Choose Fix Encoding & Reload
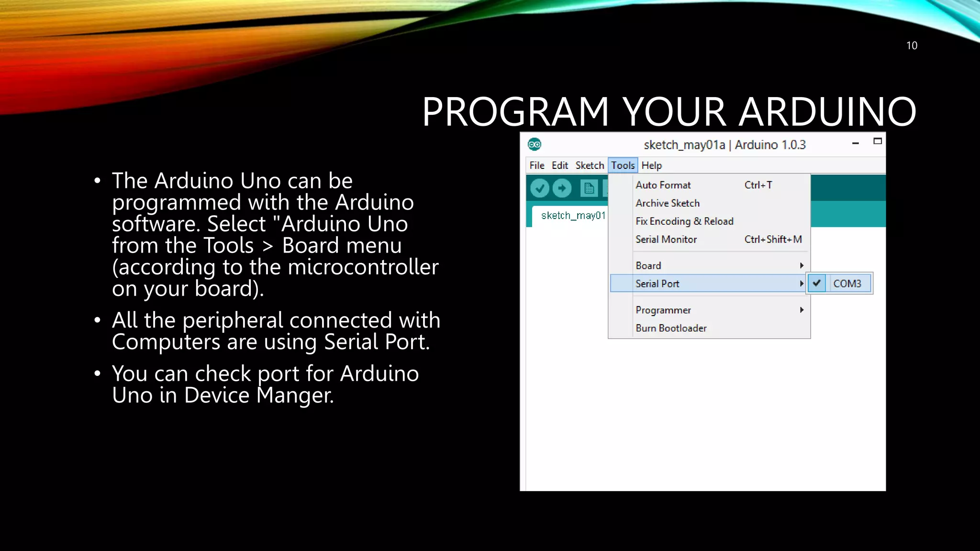 (710, 221)
